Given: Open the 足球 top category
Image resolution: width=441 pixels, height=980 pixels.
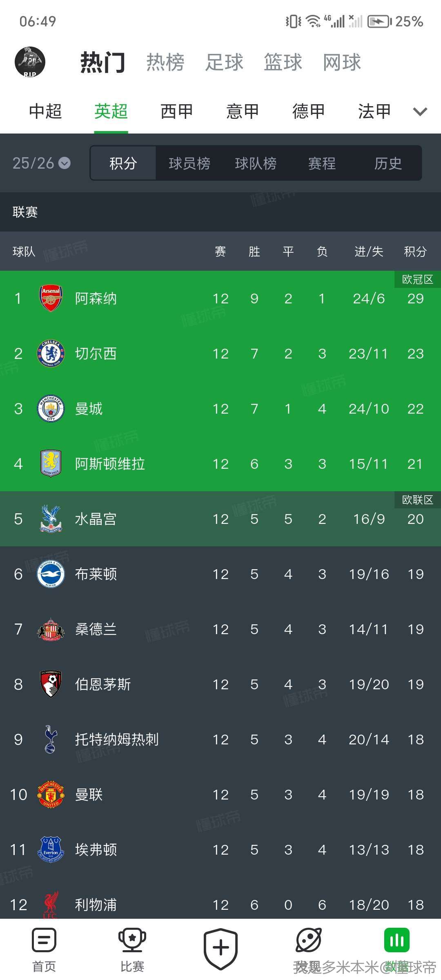Looking at the screenshot, I should (x=224, y=62).
